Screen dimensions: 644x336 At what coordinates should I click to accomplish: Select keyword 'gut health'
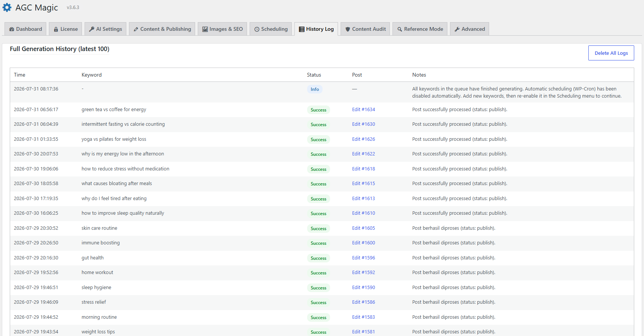(x=92, y=258)
